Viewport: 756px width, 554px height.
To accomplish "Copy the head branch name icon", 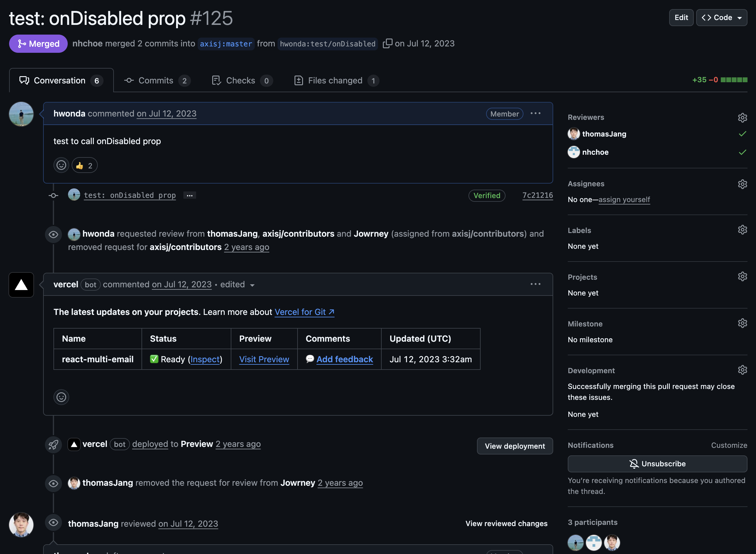I will pyautogui.click(x=387, y=43).
